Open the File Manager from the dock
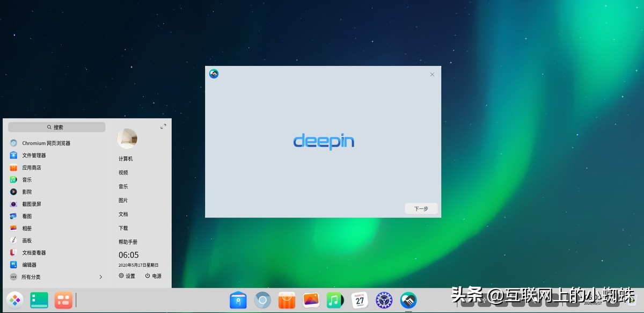Screen dimensions: 644x313 point(238,301)
